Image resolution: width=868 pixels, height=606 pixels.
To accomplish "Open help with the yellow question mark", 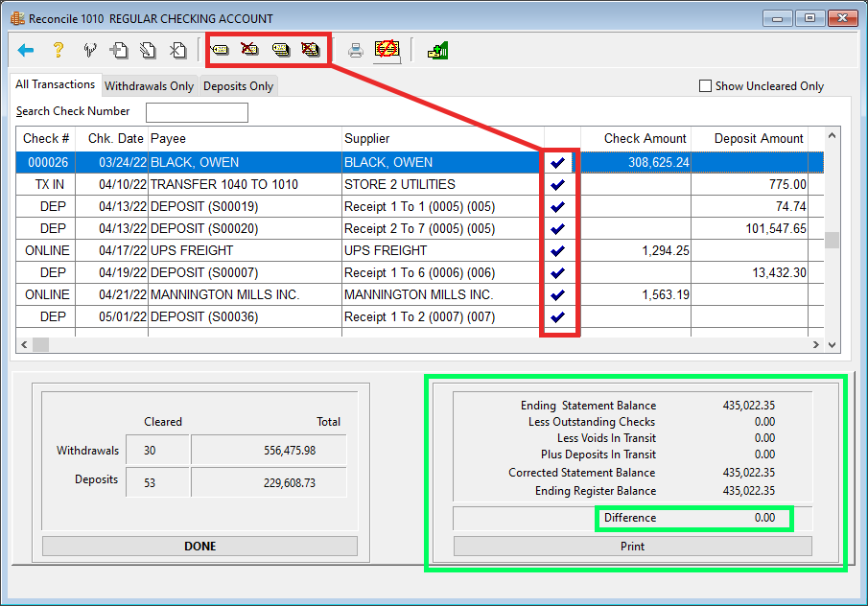I will [x=59, y=51].
